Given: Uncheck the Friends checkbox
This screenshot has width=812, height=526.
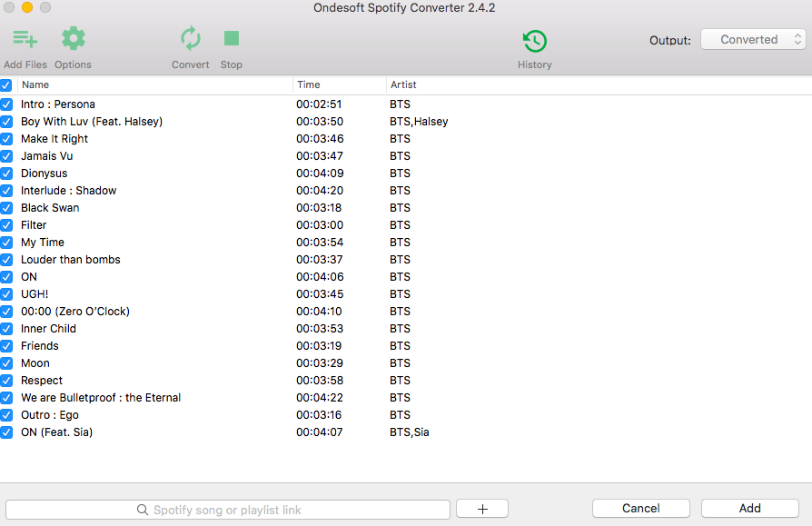Looking at the screenshot, I should pyautogui.click(x=6, y=346).
